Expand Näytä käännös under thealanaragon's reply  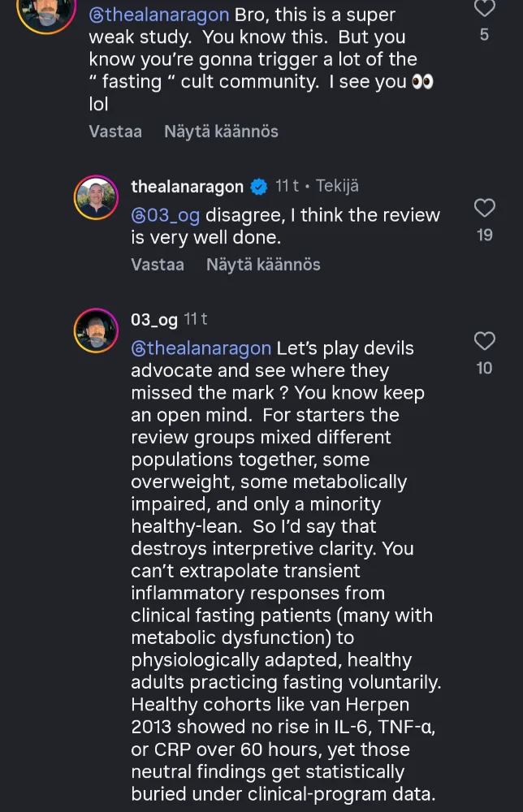[263, 265]
